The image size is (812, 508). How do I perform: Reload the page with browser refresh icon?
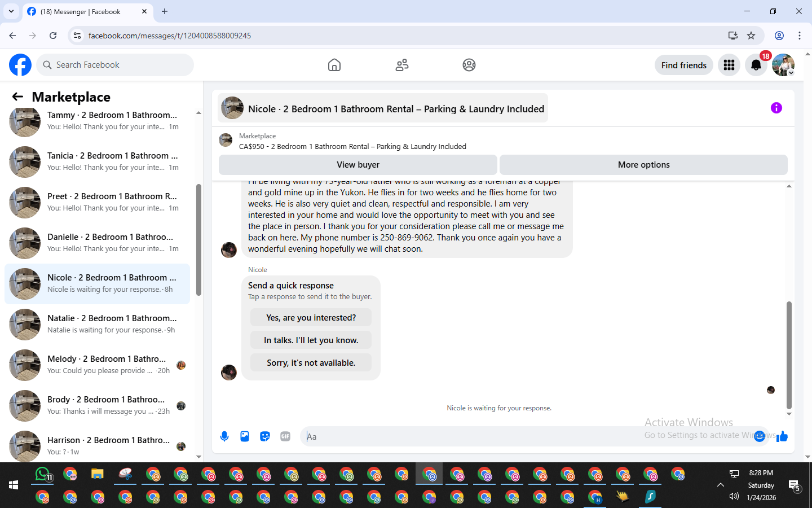pyautogui.click(x=53, y=36)
